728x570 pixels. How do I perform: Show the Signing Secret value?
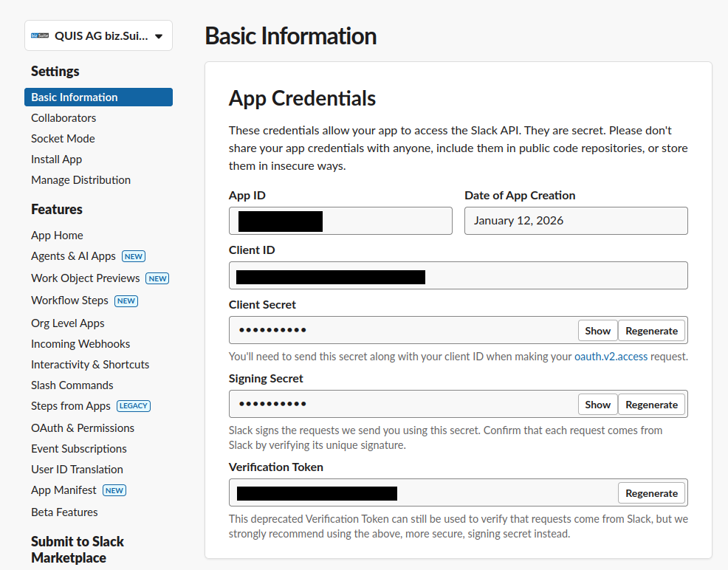coord(597,404)
